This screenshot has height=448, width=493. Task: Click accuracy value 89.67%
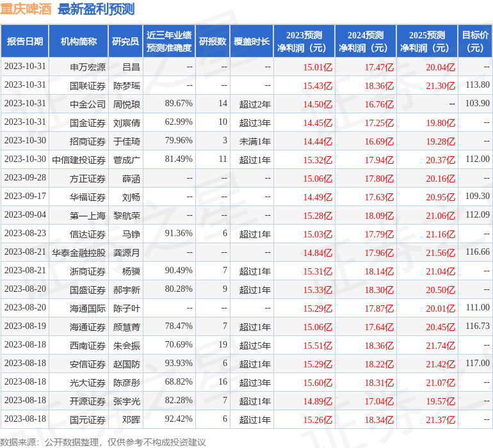click(x=179, y=104)
